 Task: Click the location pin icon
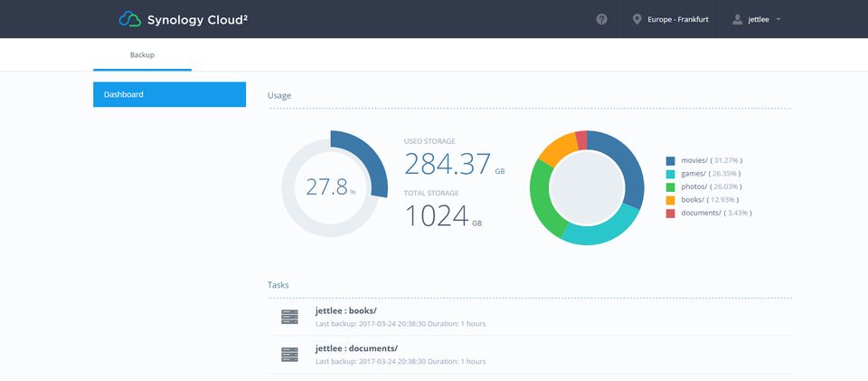pyautogui.click(x=637, y=19)
